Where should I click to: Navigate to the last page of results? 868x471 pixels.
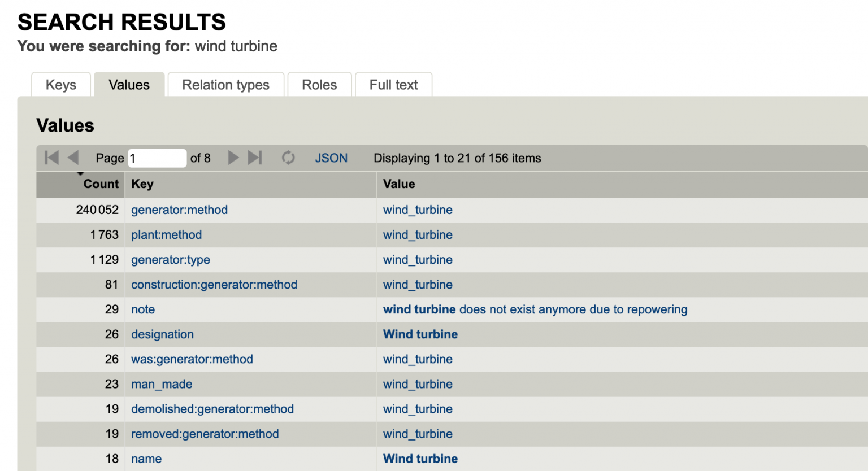[255, 158]
